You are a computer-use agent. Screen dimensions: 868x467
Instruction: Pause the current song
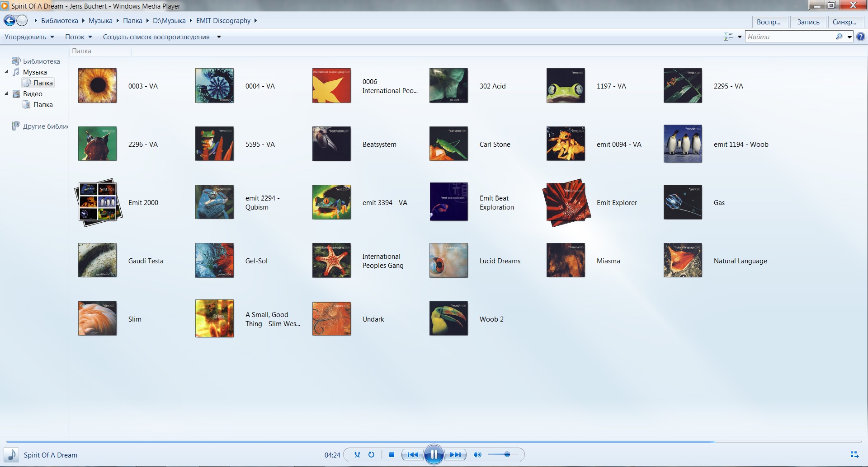(x=434, y=455)
